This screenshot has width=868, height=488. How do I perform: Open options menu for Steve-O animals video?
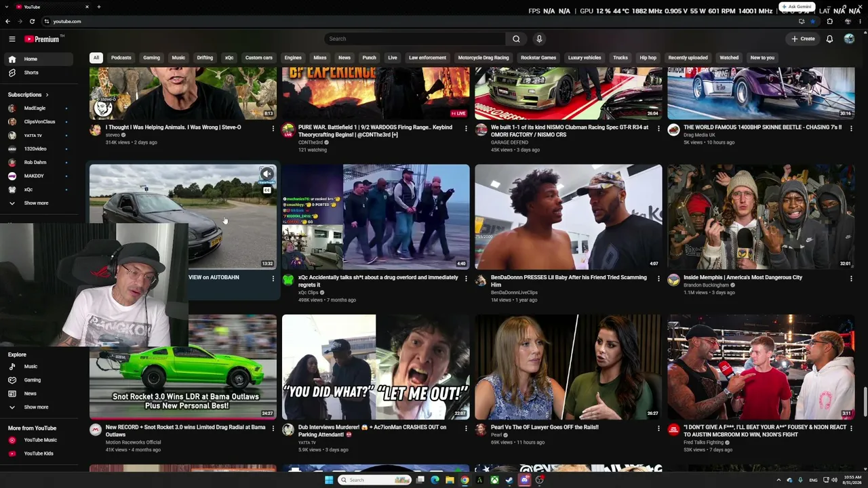pyautogui.click(x=273, y=129)
